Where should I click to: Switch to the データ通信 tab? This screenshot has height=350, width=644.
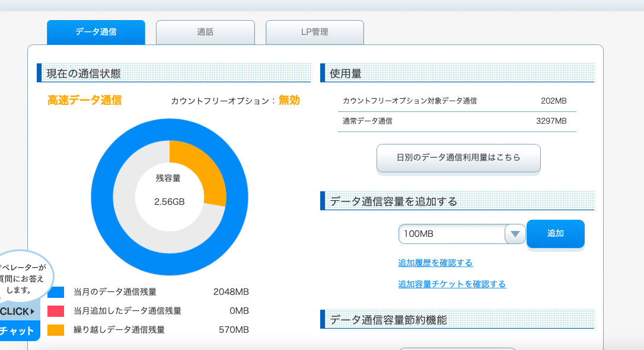point(95,32)
